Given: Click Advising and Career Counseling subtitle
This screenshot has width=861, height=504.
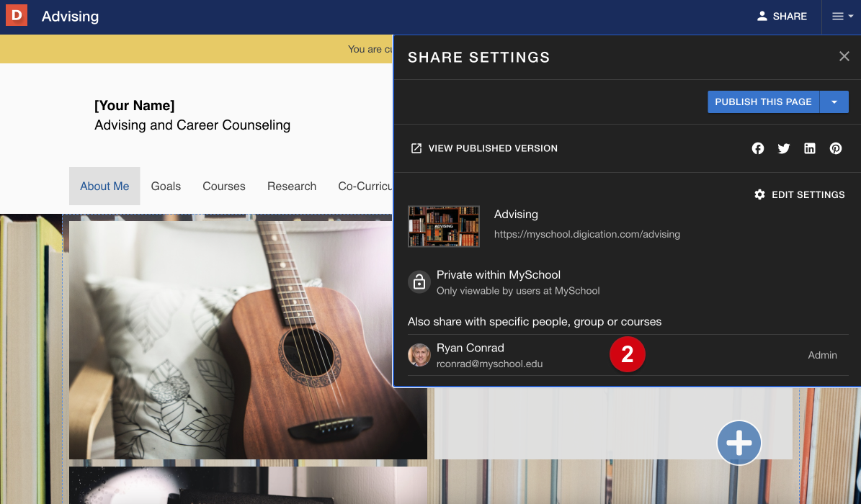Looking at the screenshot, I should point(192,125).
